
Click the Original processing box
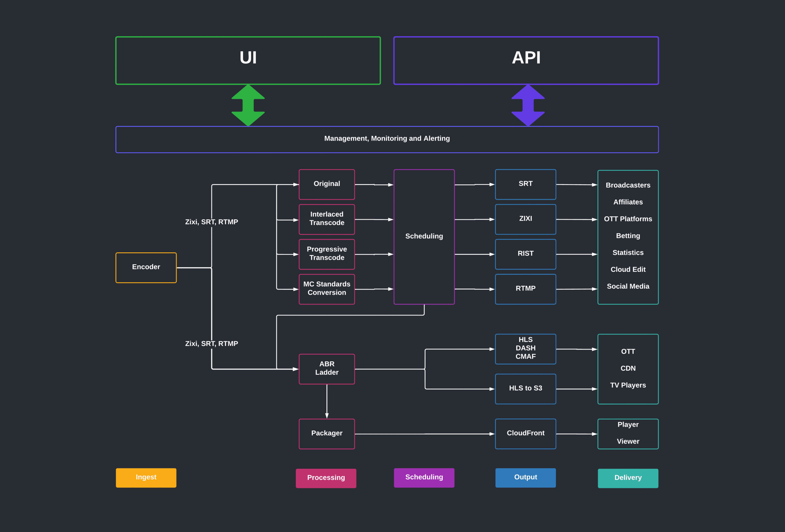click(327, 184)
